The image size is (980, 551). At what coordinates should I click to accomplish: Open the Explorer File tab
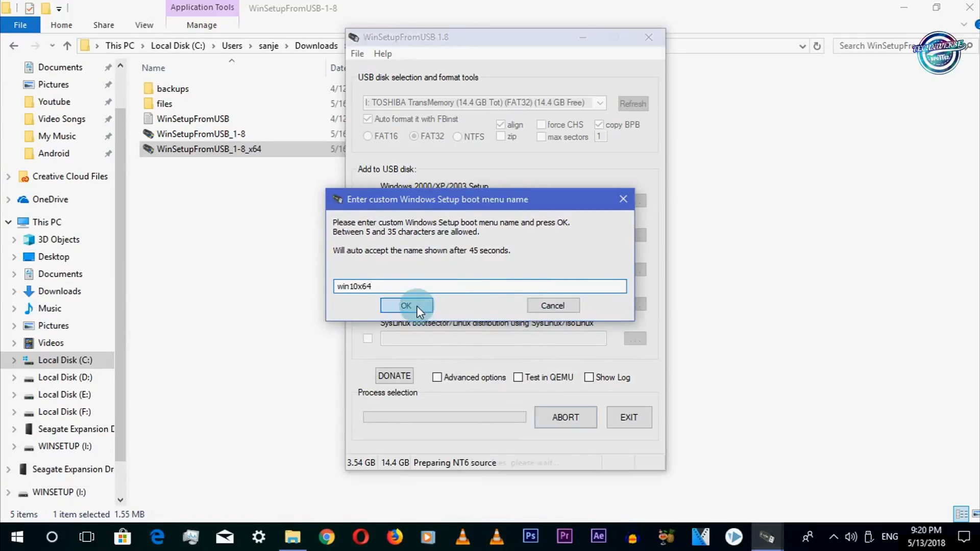point(20,25)
